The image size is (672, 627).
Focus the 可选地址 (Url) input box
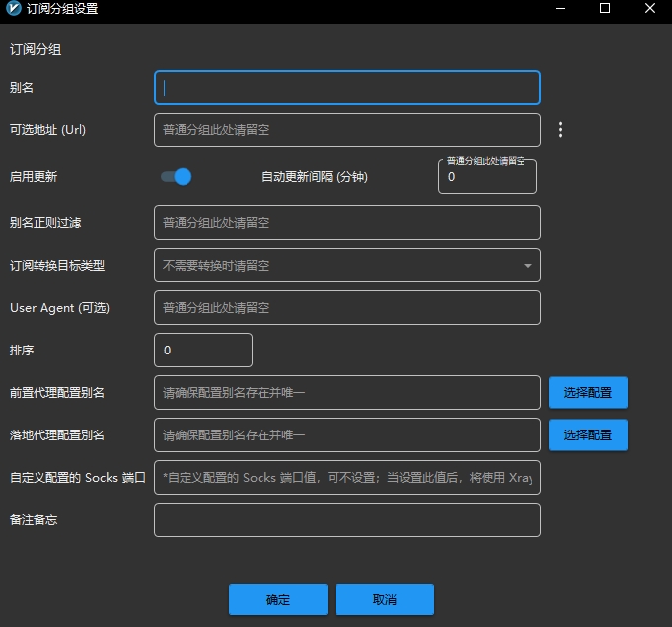pos(347,129)
